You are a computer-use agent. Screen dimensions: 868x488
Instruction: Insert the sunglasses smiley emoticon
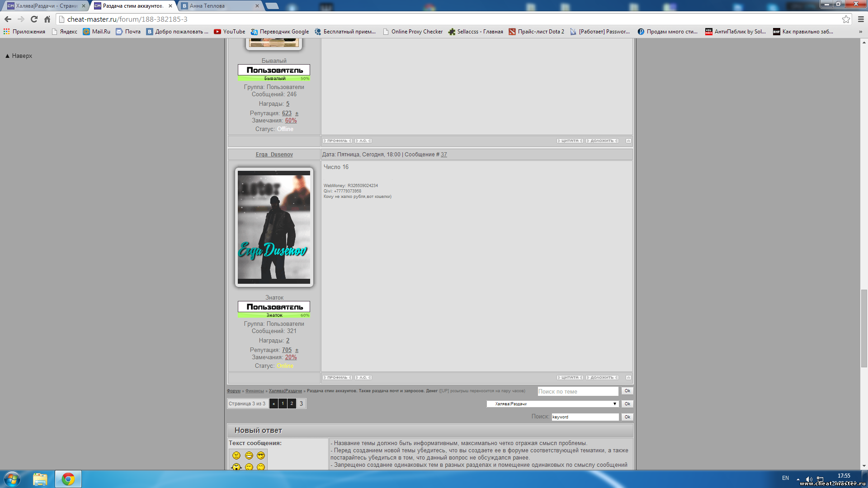tap(261, 455)
